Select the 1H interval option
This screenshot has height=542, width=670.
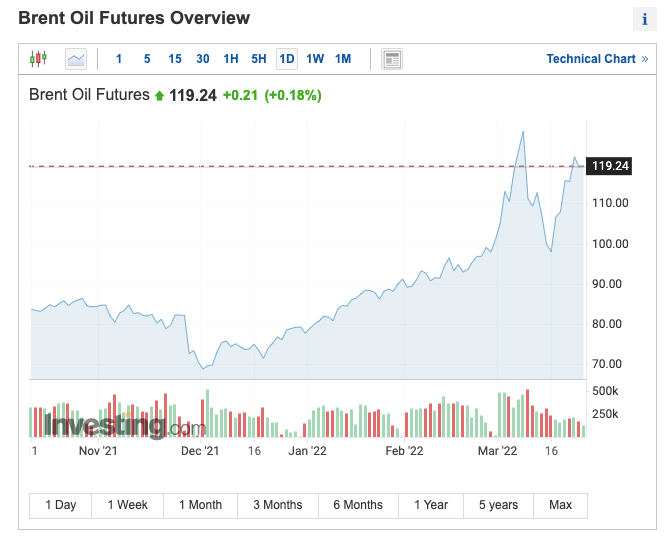(x=231, y=59)
